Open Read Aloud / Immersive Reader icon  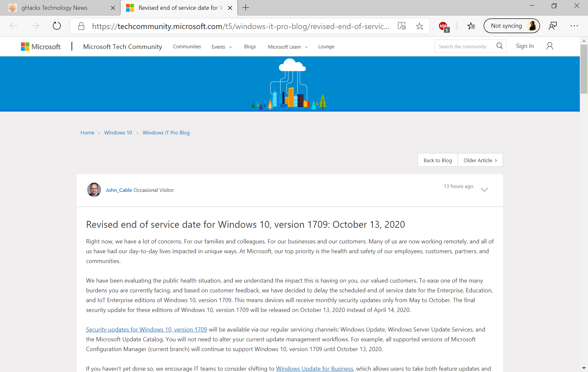coord(401,26)
